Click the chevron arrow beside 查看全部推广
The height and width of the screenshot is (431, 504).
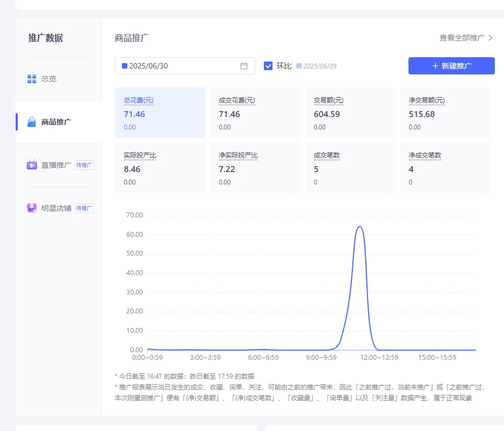(x=490, y=38)
